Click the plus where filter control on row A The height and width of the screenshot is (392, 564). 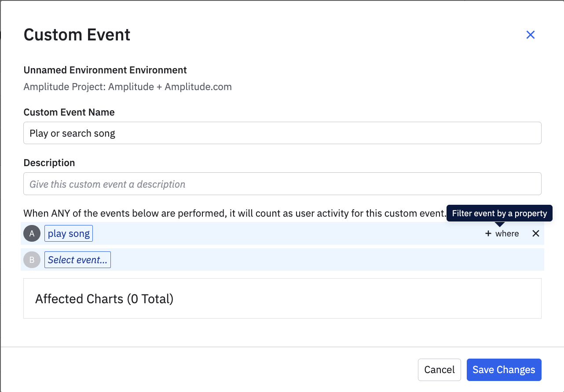click(502, 233)
